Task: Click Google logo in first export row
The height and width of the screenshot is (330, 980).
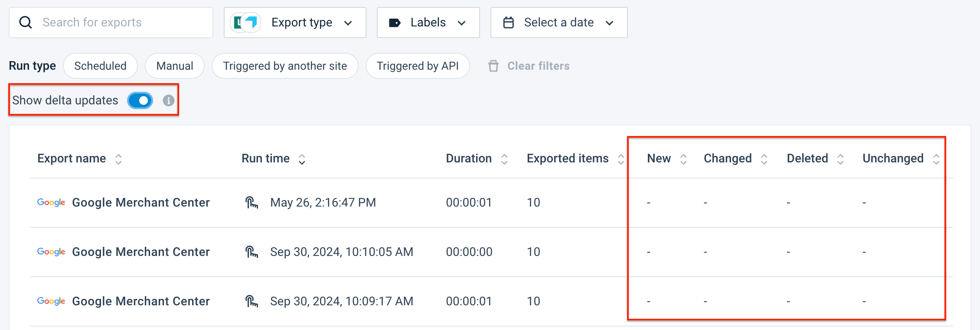Action: click(x=51, y=202)
